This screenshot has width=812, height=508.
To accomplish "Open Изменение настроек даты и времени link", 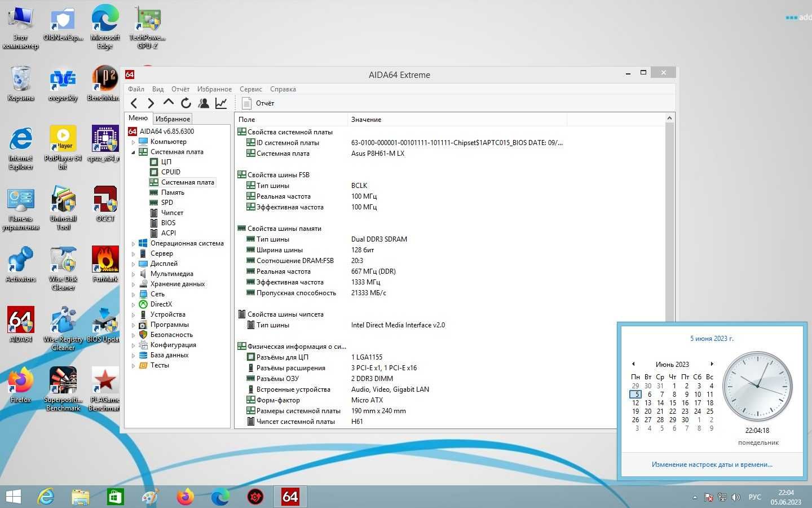I will coord(712,465).
